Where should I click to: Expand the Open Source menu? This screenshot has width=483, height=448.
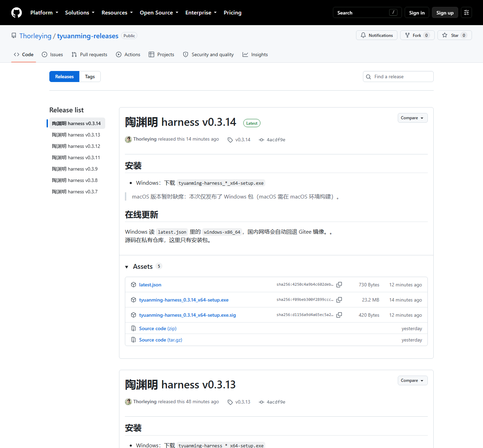coord(159,13)
